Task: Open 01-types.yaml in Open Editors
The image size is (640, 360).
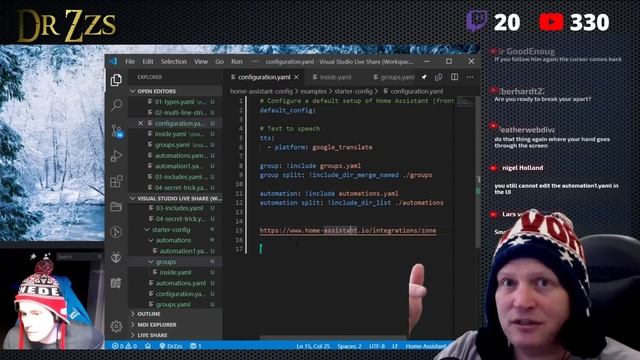Action: click(176, 102)
